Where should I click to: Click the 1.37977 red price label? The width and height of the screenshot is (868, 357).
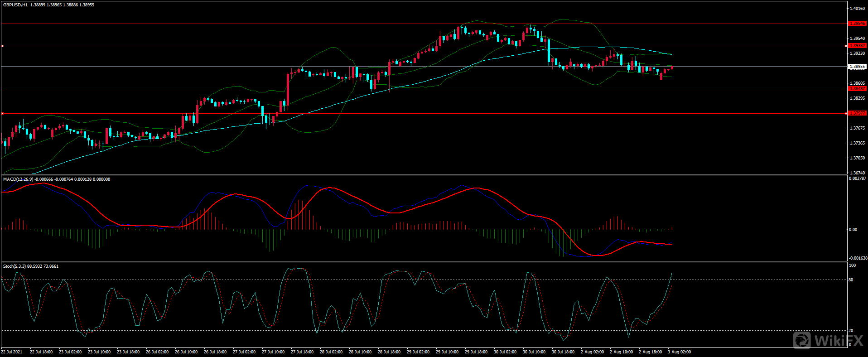(x=857, y=113)
